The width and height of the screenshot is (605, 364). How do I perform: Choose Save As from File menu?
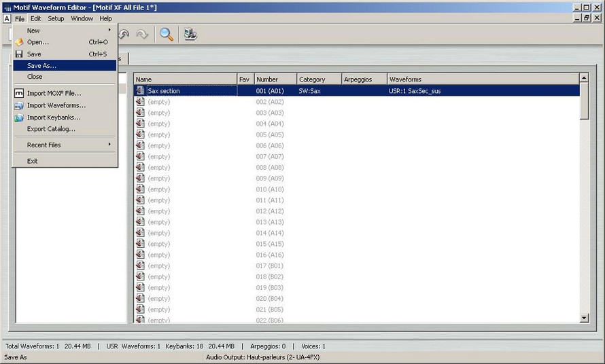tap(65, 66)
